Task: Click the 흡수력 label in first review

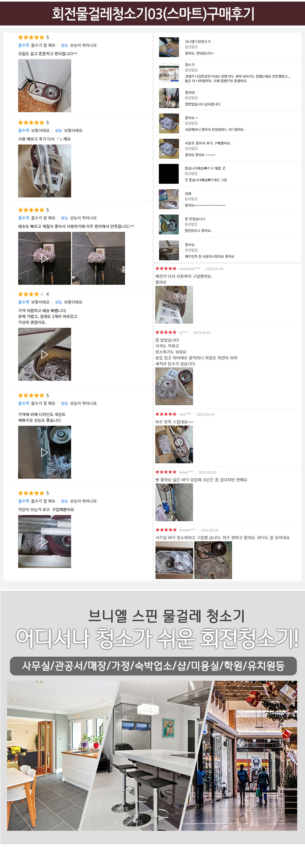Action: point(24,45)
